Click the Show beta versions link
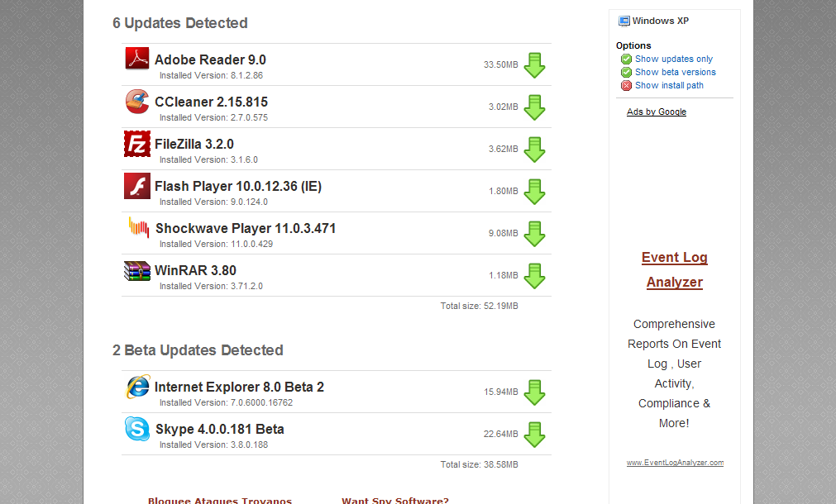The image size is (836, 504). (x=676, y=73)
